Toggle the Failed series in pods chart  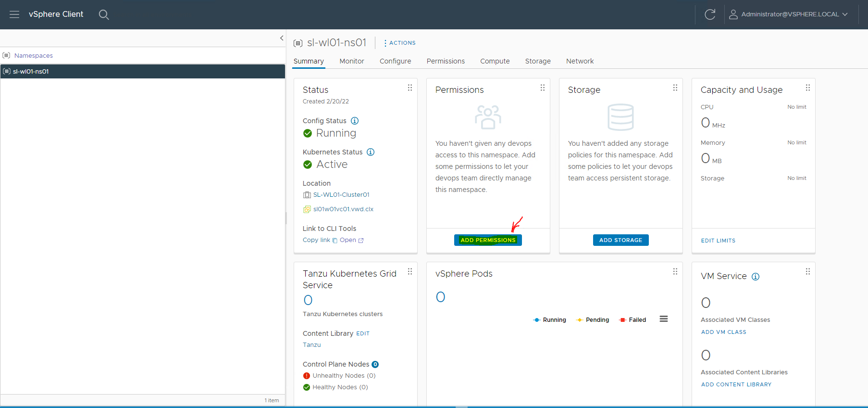coord(632,320)
